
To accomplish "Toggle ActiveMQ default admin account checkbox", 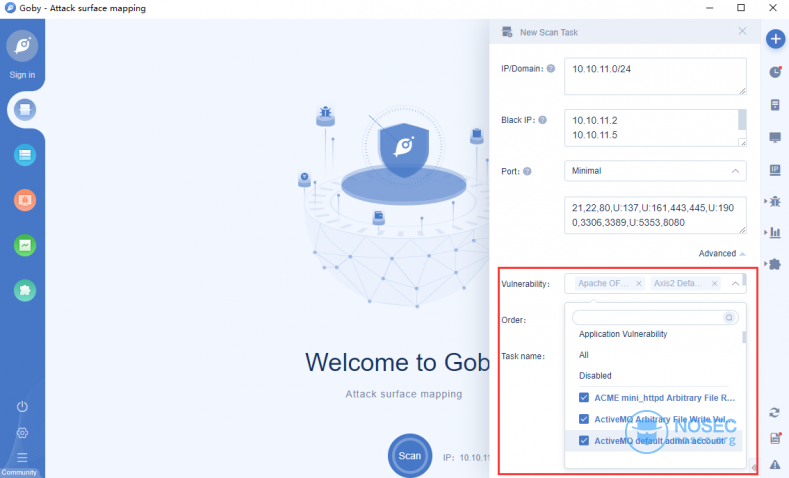I will (585, 441).
